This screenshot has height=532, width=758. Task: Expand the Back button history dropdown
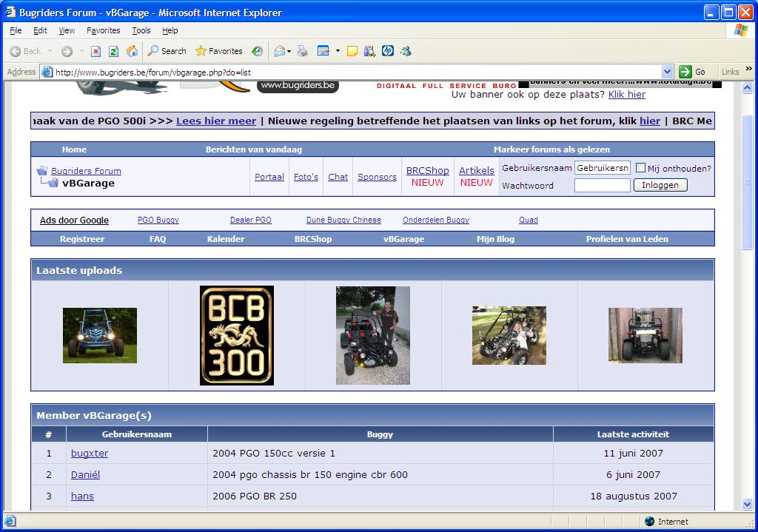[x=50, y=51]
